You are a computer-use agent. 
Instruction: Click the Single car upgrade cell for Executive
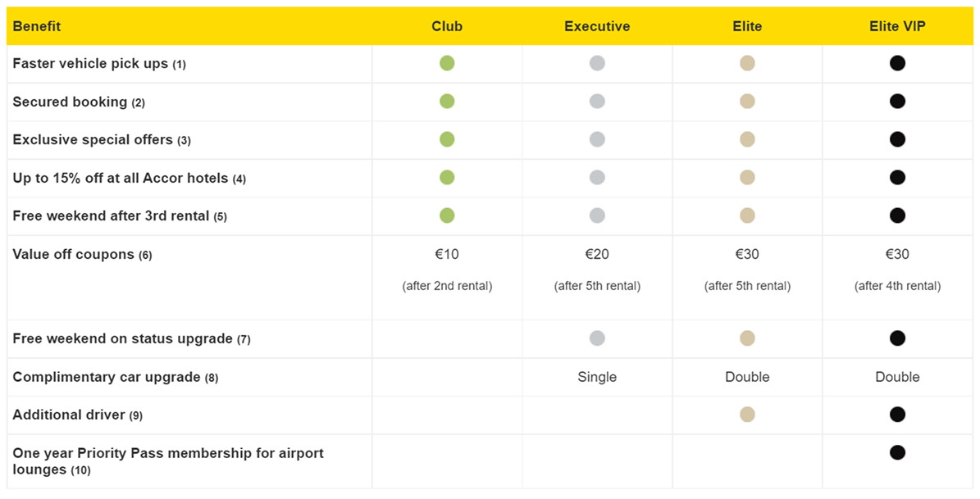pos(597,377)
